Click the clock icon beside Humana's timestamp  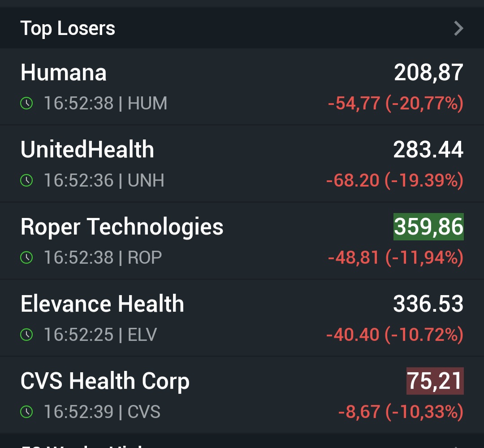(x=27, y=104)
